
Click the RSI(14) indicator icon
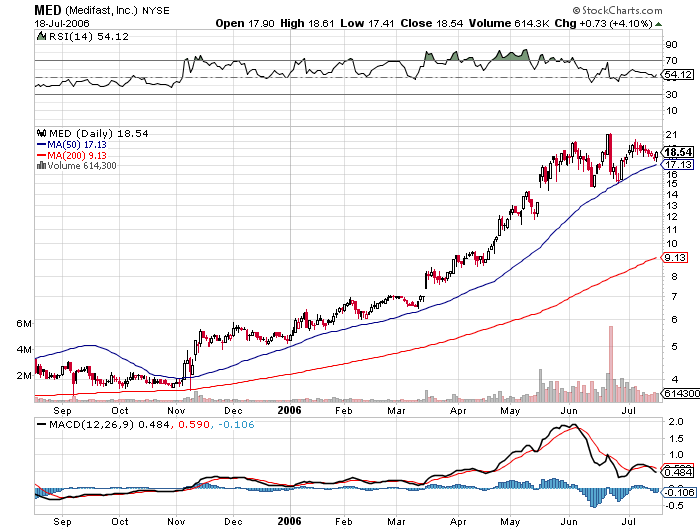click(x=41, y=36)
